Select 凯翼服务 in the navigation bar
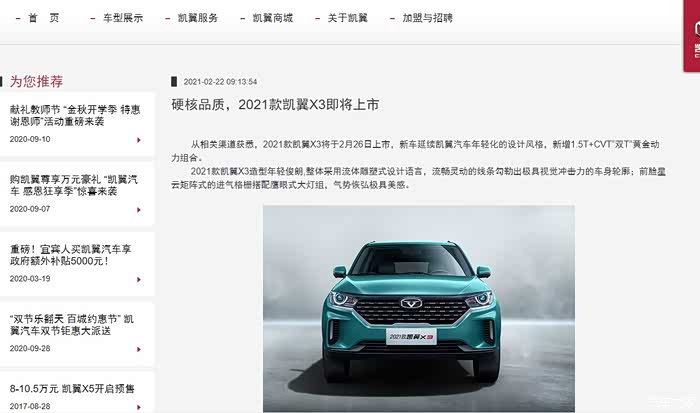This screenshot has width=700, height=413. 198,18
